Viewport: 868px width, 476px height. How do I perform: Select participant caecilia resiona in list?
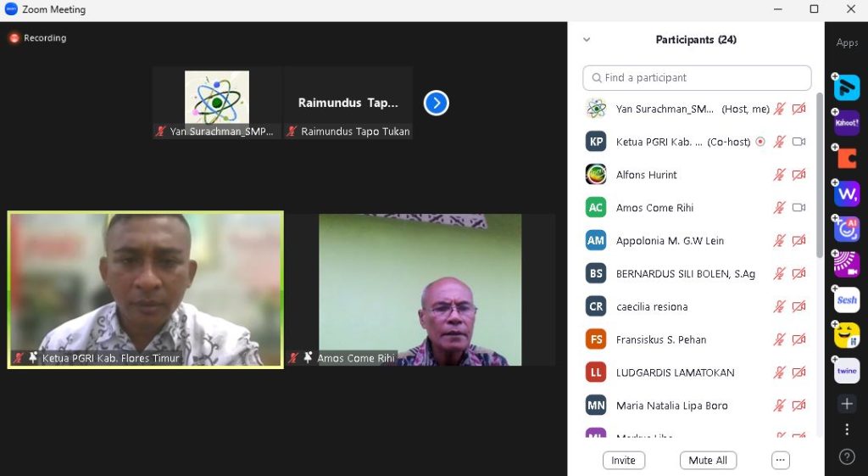coord(652,307)
